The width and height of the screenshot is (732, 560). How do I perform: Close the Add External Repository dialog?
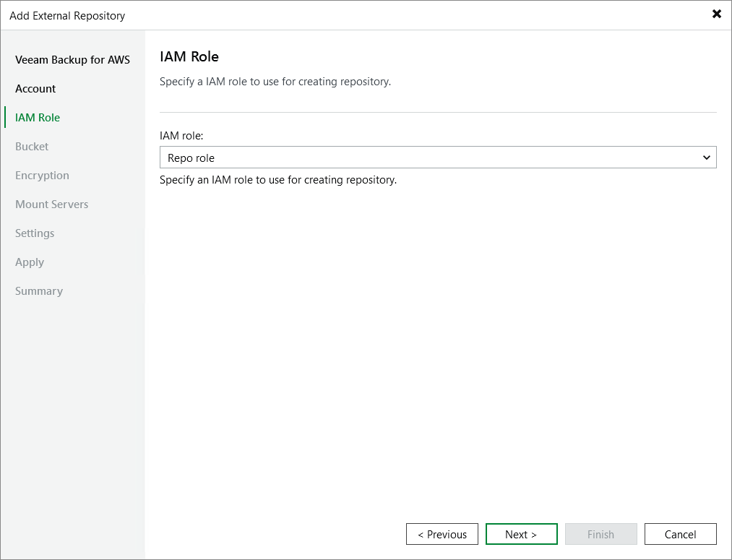717,14
